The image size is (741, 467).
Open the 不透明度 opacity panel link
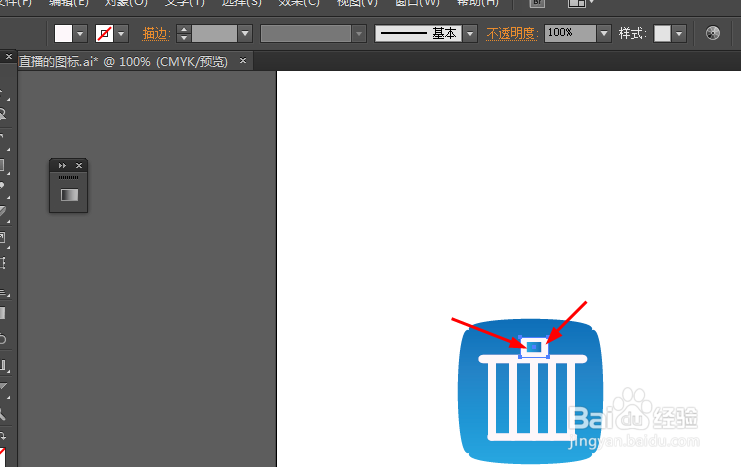point(512,34)
